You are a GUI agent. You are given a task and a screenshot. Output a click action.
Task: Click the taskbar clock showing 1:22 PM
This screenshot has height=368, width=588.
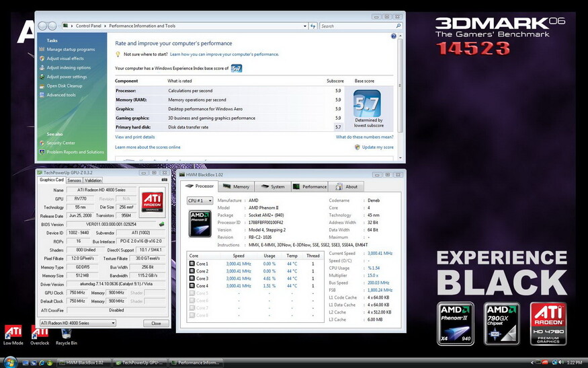[575, 363]
